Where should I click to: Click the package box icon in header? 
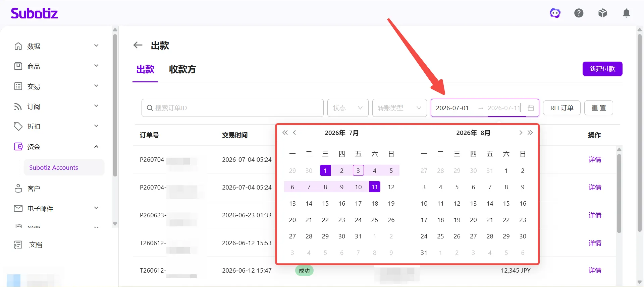click(x=603, y=13)
